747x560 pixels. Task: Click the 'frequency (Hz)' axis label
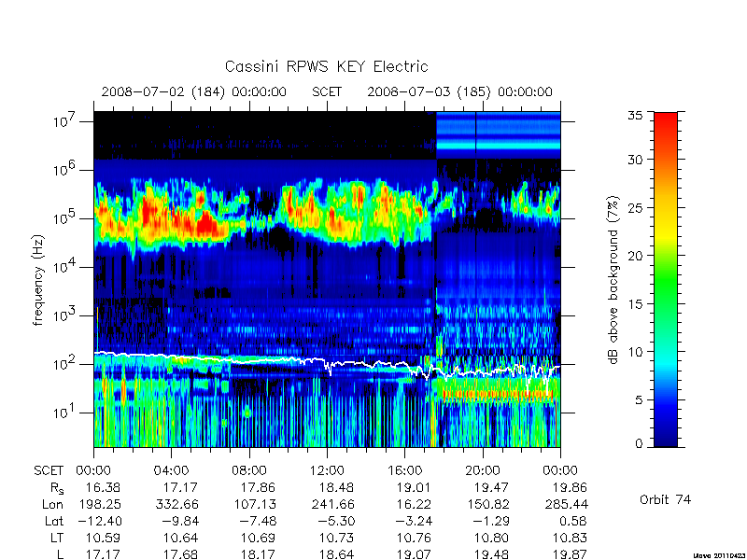pyautogui.click(x=38, y=280)
